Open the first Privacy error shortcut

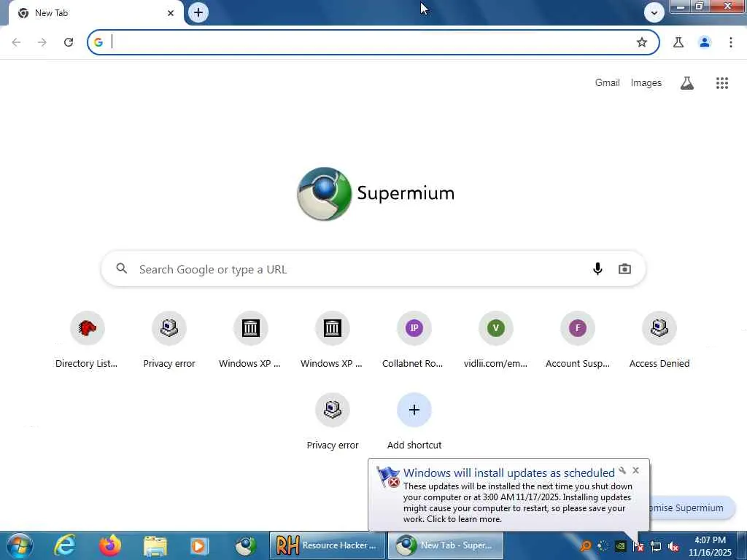(169, 339)
